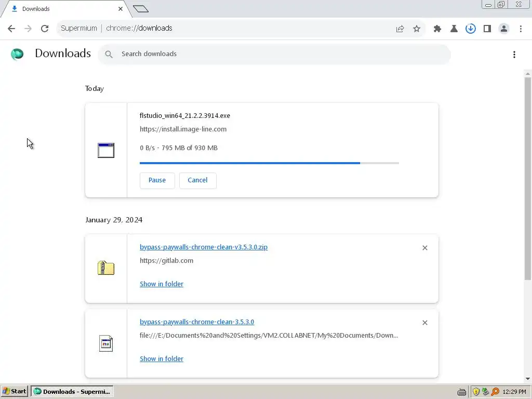Select Downloads - Supermium taskbar button

pos(72,392)
